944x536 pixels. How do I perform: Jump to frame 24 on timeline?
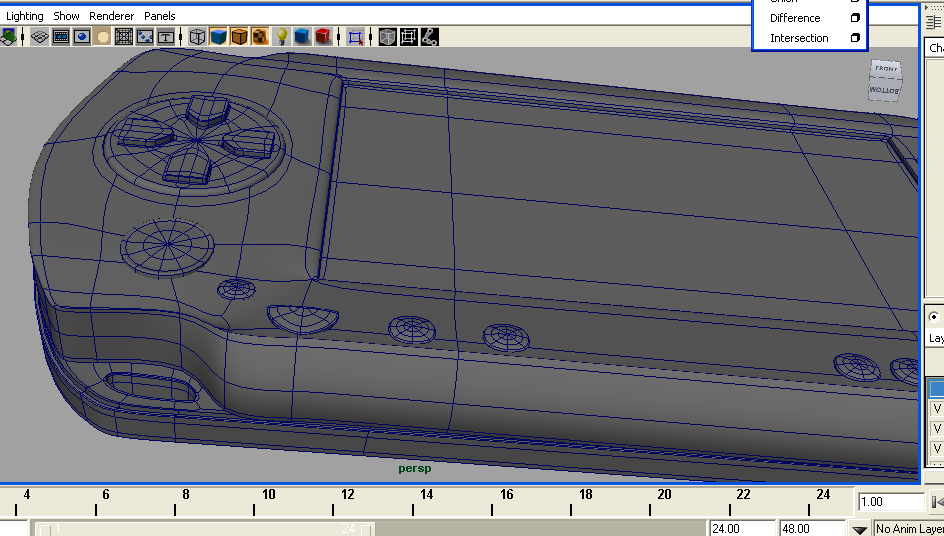[823, 495]
